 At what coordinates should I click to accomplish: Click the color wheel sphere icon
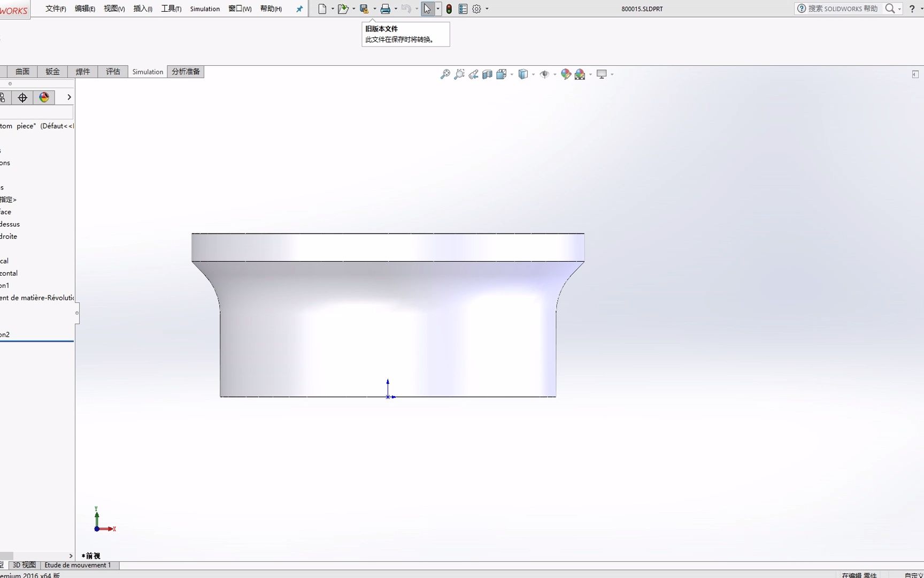tap(44, 97)
